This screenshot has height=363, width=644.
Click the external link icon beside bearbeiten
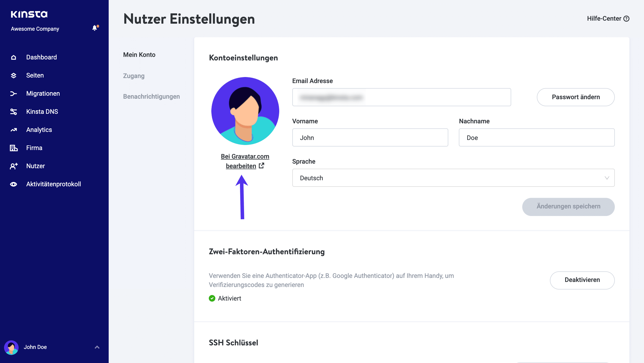click(262, 166)
